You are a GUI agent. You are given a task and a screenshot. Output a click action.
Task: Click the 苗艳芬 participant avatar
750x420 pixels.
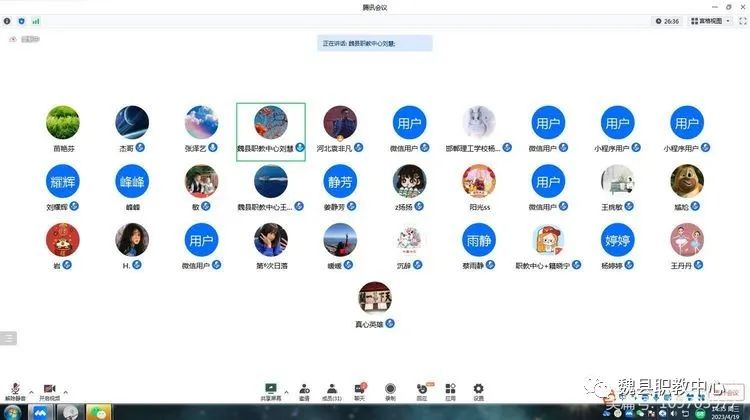[63, 122]
